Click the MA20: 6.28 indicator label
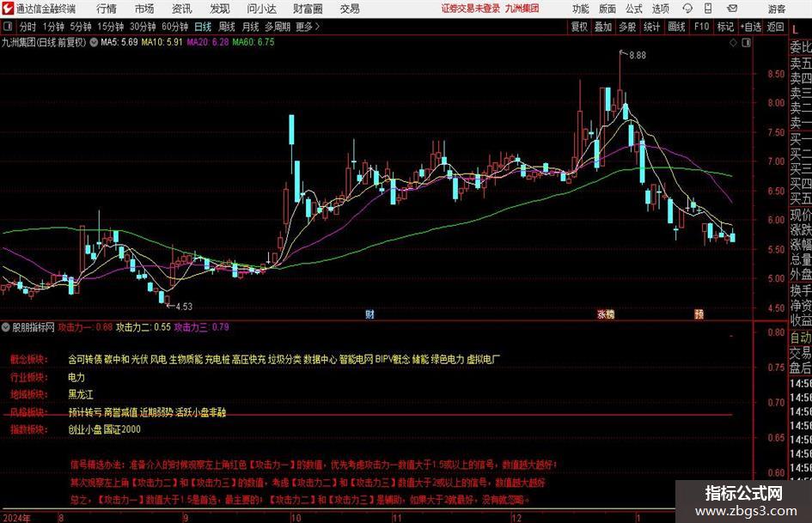The image size is (812, 523). point(208,42)
